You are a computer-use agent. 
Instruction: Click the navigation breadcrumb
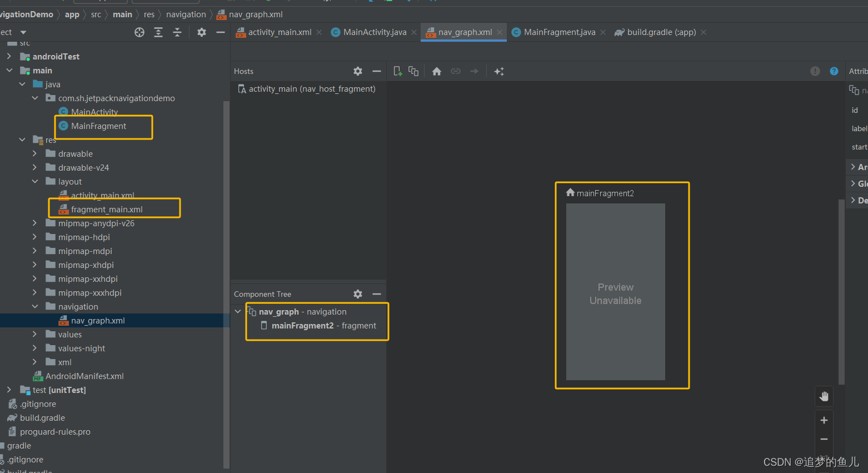(x=186, y=14)
